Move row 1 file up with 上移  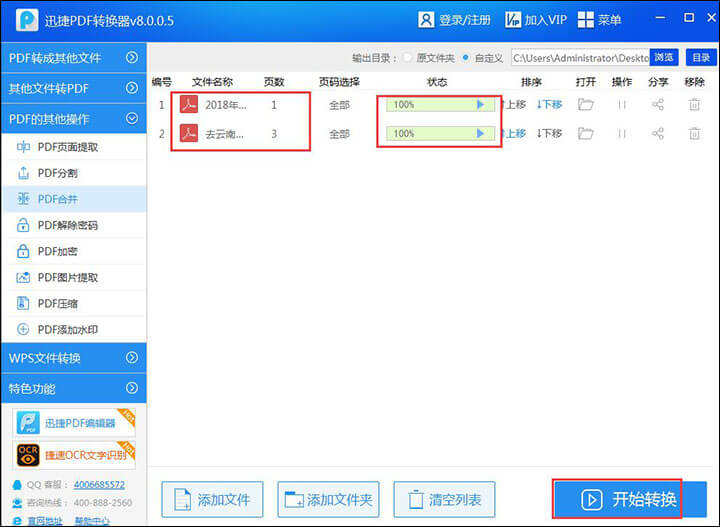(x=513, y=105)
